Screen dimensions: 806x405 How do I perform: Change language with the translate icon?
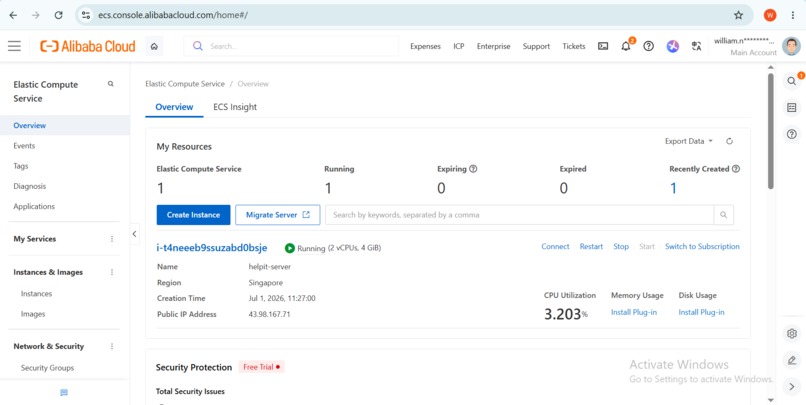point(697,46)
